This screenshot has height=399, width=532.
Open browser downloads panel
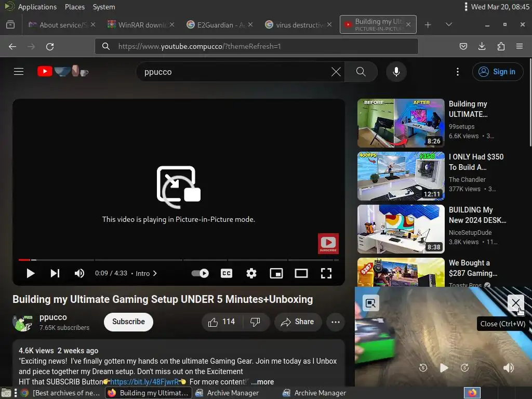click(482, 46)
